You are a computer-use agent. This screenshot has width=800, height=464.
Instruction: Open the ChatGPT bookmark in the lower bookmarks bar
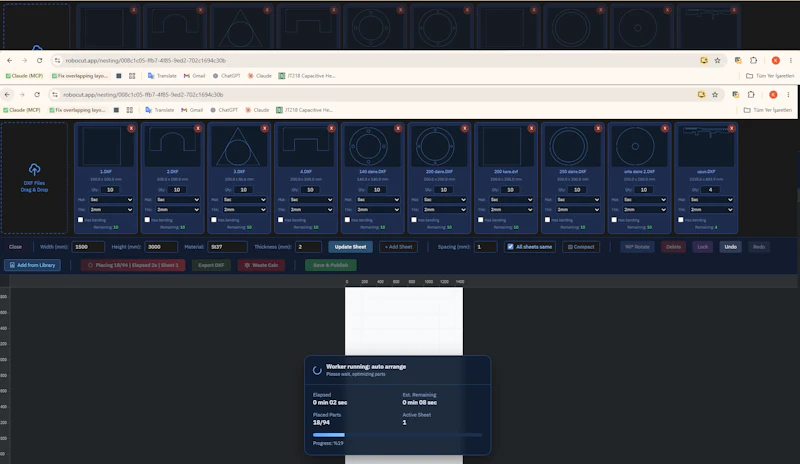click(x=224, y=110)
